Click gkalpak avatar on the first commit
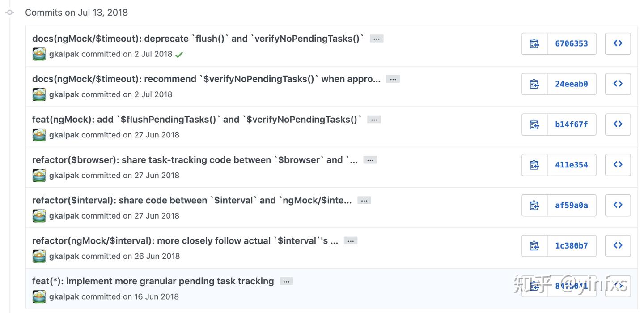This screenshot has width=644, height=313. tap(39, 54)
